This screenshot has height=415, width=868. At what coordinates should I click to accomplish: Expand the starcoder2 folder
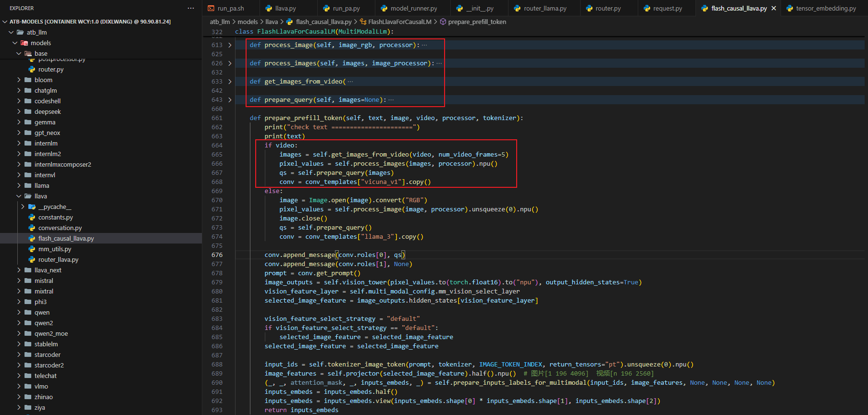pyautogui.click(x=19, y=365)
